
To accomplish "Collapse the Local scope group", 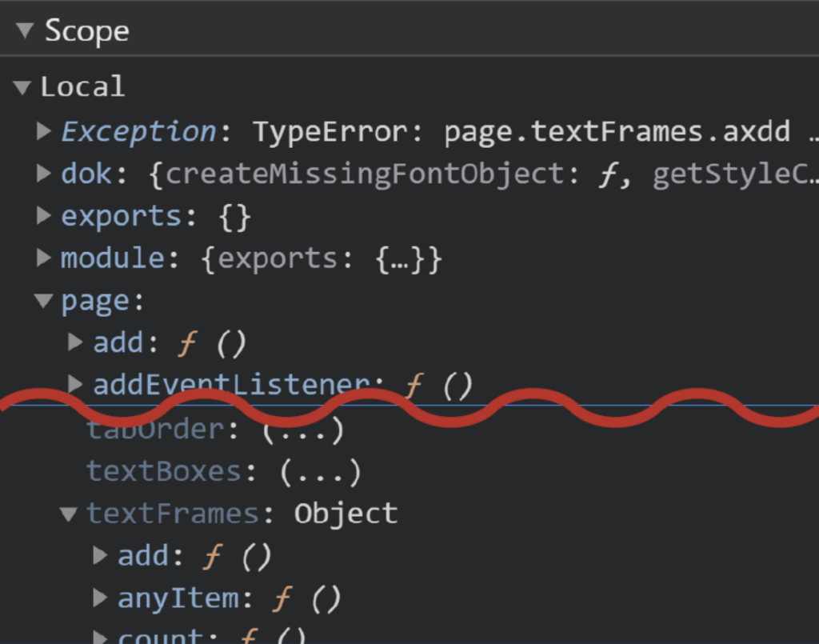I will click(23, 86).
